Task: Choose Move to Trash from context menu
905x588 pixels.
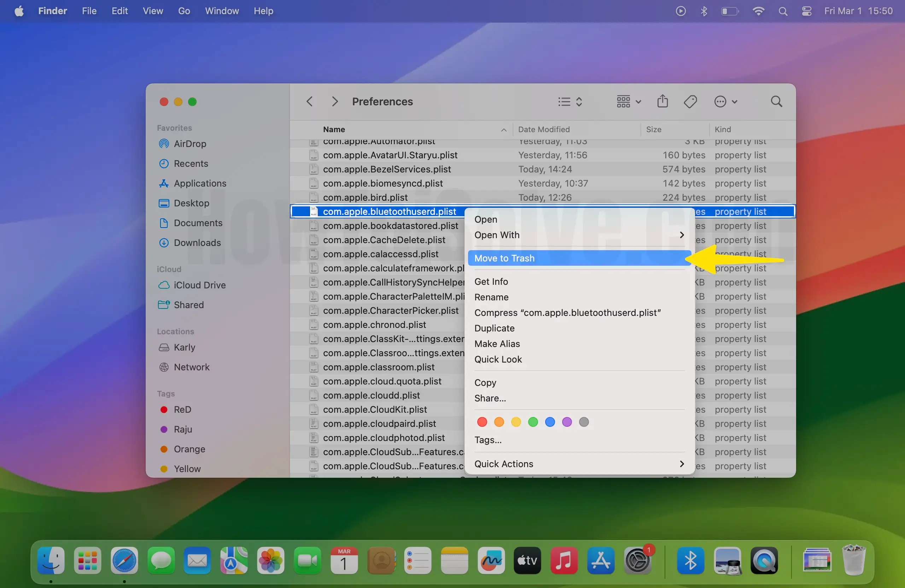Action: pyautogui.click(x=504, y=258)
